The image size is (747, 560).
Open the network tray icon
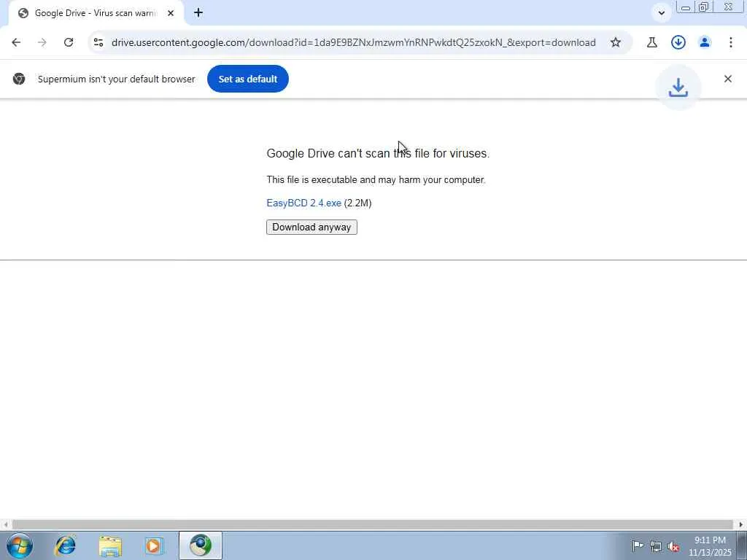pos(656,546)
